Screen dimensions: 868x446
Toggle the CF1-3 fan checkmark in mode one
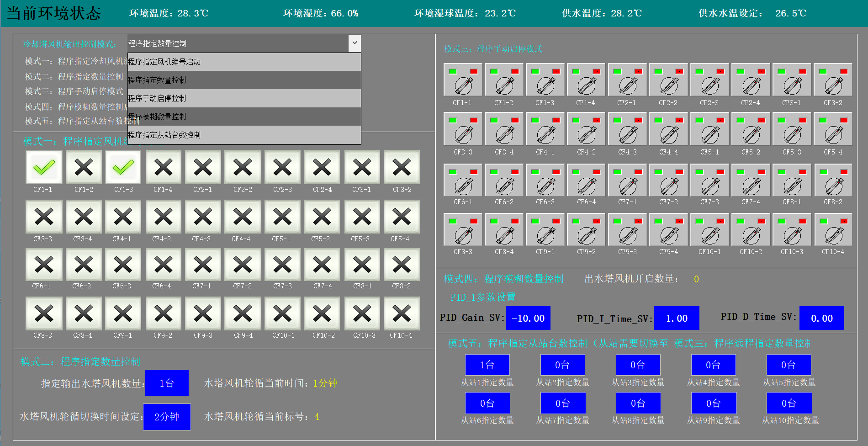pos(123,168)
